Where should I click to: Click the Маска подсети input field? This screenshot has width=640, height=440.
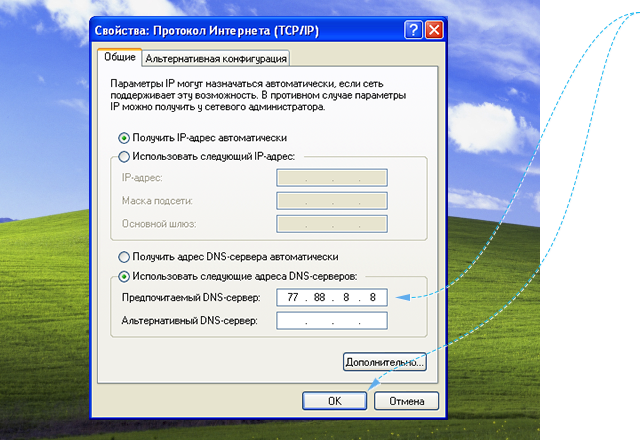point(332,201)
